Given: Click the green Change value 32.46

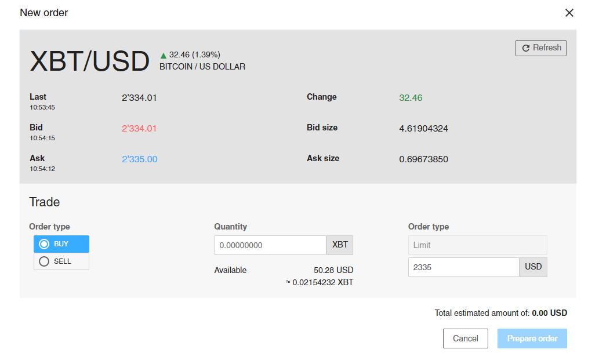Looking at the screenshot, I should (411, 98).
